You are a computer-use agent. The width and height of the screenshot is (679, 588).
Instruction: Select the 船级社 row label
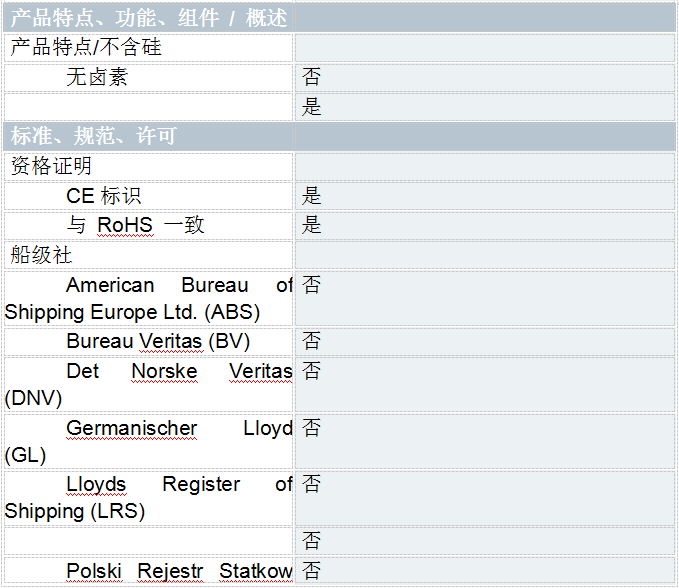click(41, 255)
